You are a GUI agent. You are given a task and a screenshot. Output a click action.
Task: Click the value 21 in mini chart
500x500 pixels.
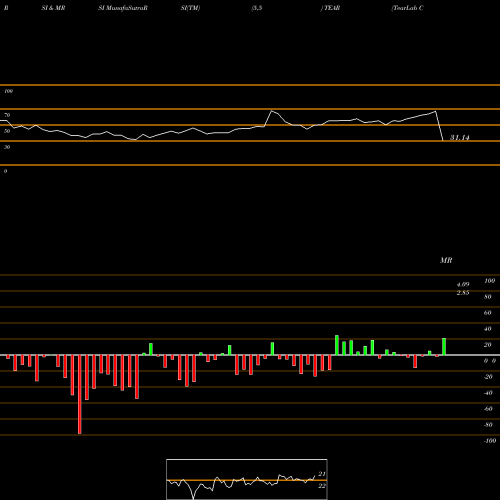point(322,474)
